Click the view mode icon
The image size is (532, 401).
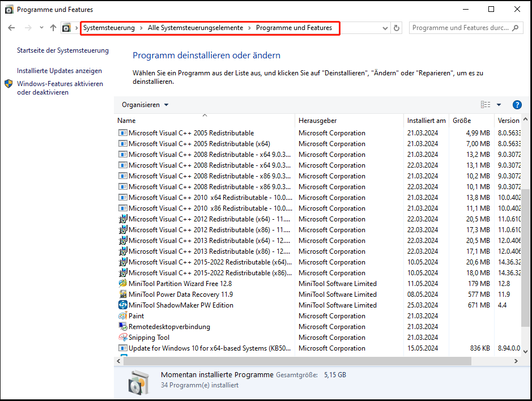point(486,104)
